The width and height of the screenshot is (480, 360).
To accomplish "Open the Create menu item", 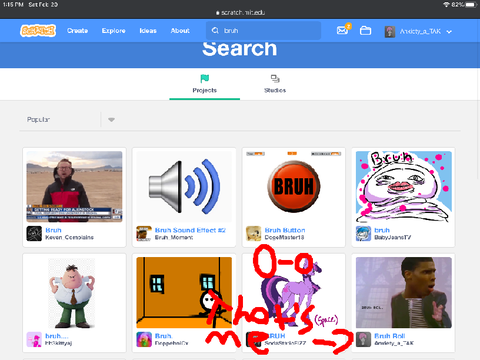I will point(77,31).
